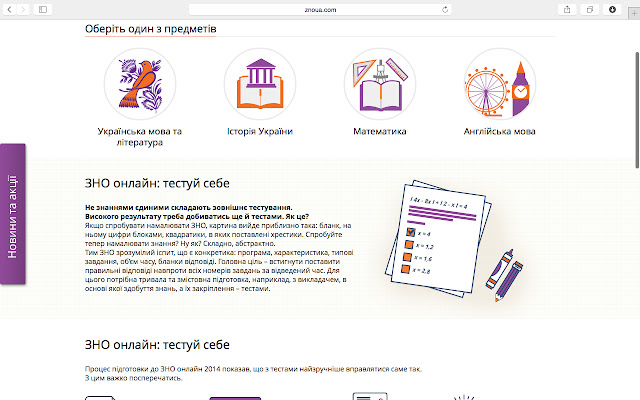Click the znoua.com address bar

coord(320,9)
